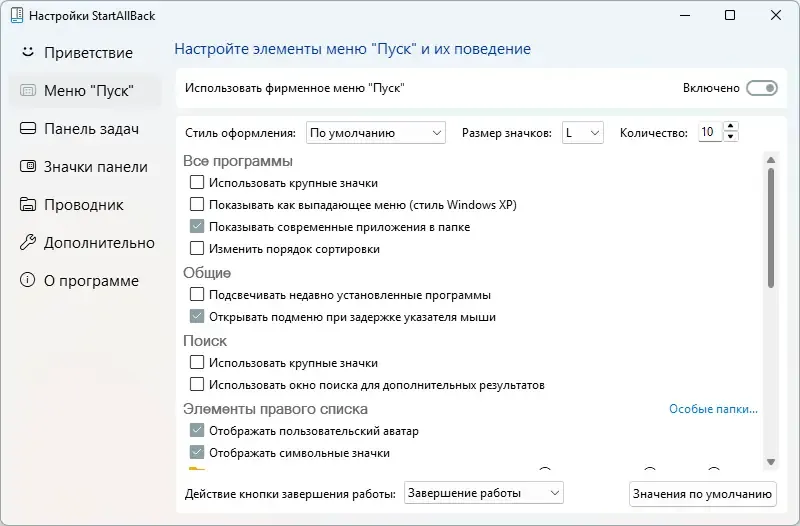
Task: Maximize the Настройки StartAllBack window
Action: pyautogui.click(x=730, y=15)
